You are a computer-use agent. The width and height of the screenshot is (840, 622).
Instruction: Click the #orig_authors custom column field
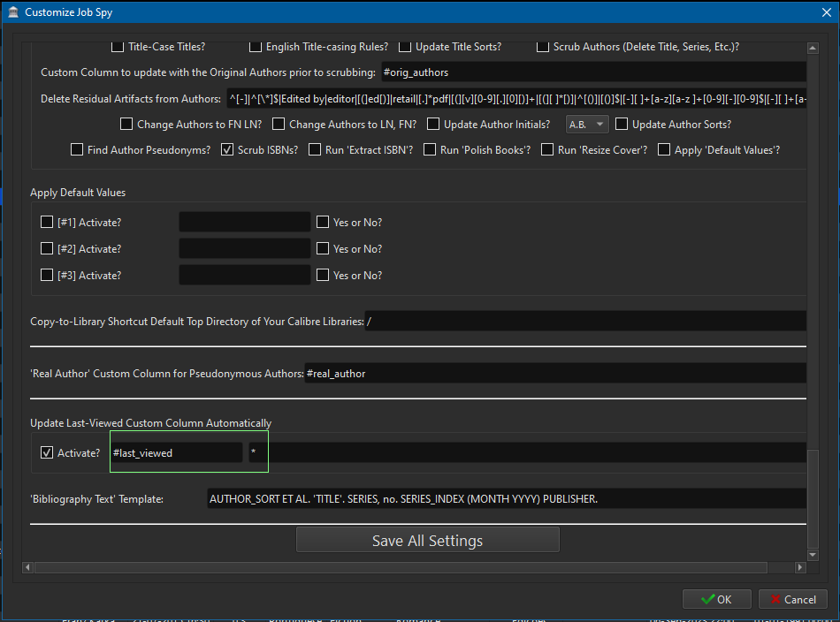pos(593,72)
